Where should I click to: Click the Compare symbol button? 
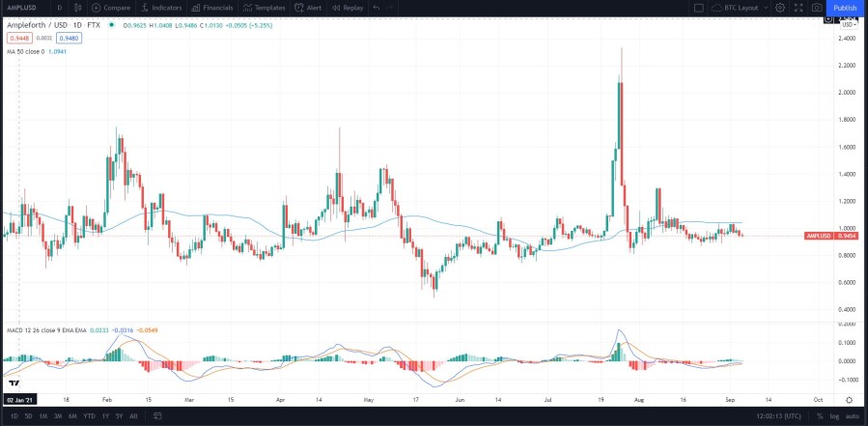(111, 8)
